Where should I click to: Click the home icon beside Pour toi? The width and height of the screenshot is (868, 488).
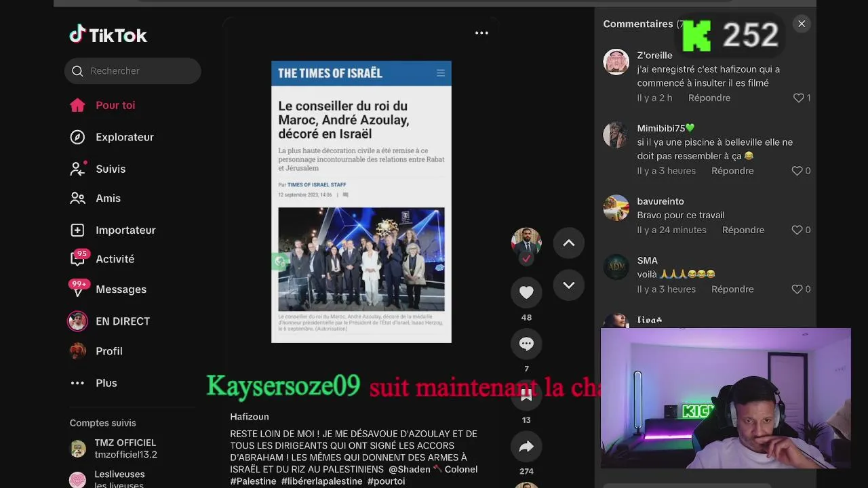tap(77, 105)
